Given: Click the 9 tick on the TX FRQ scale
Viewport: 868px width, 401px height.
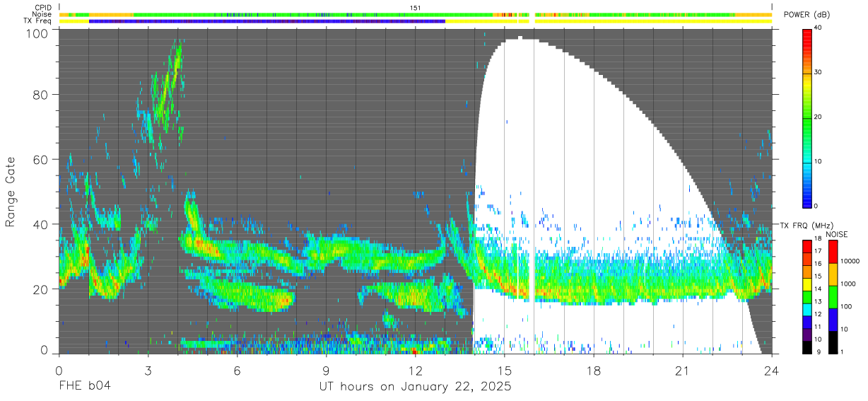Looking at the screenshot, I should point(817,351).
